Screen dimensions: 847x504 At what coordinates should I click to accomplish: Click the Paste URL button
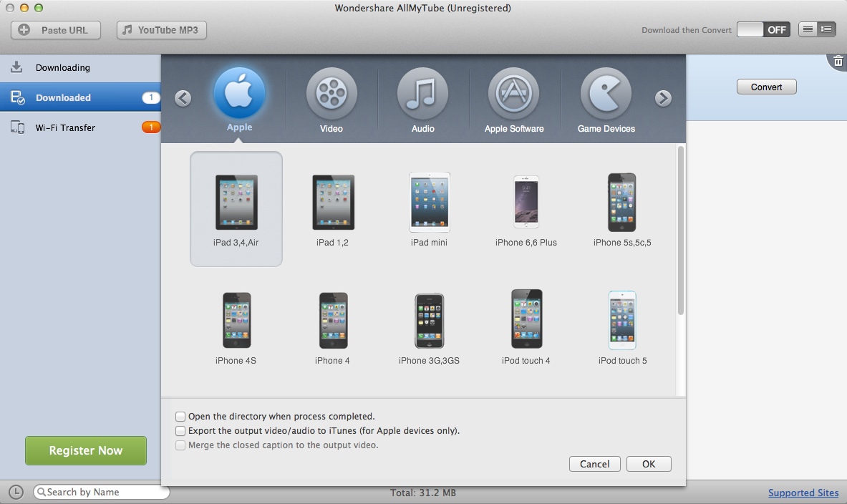coord(56,30)
